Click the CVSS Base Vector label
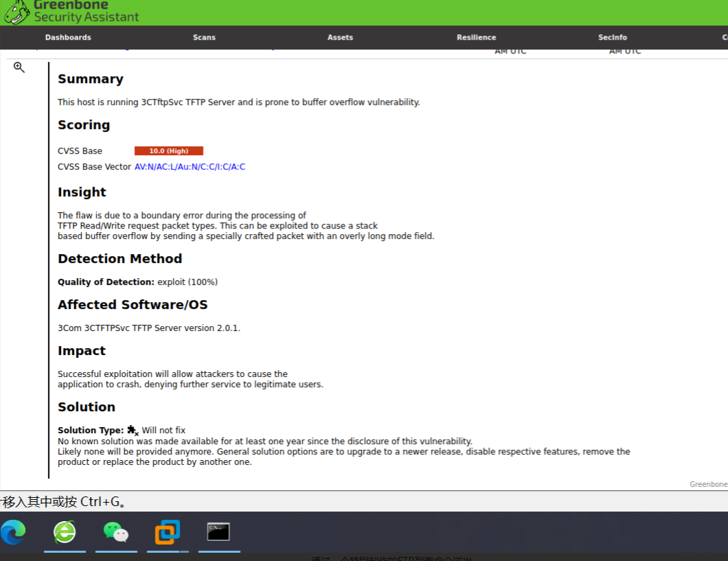This screenshot has width=728, height=561. (94, 167)
